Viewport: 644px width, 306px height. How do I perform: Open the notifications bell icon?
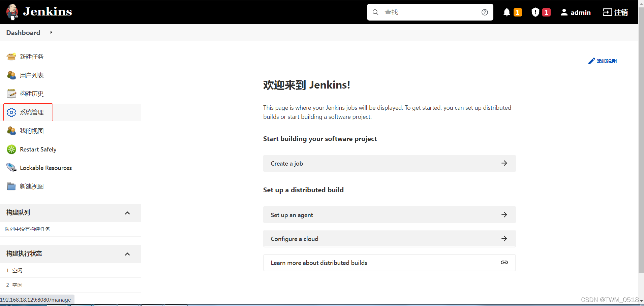[507, 12]
